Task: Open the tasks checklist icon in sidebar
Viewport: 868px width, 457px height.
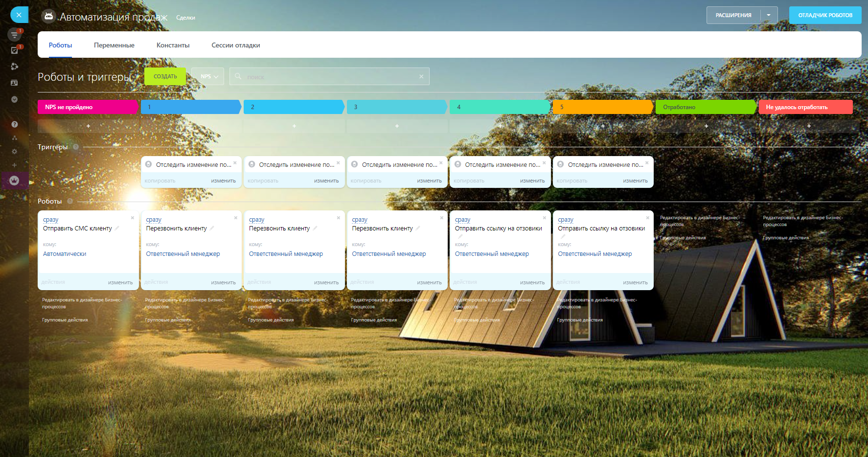Action: click(14, 50)
